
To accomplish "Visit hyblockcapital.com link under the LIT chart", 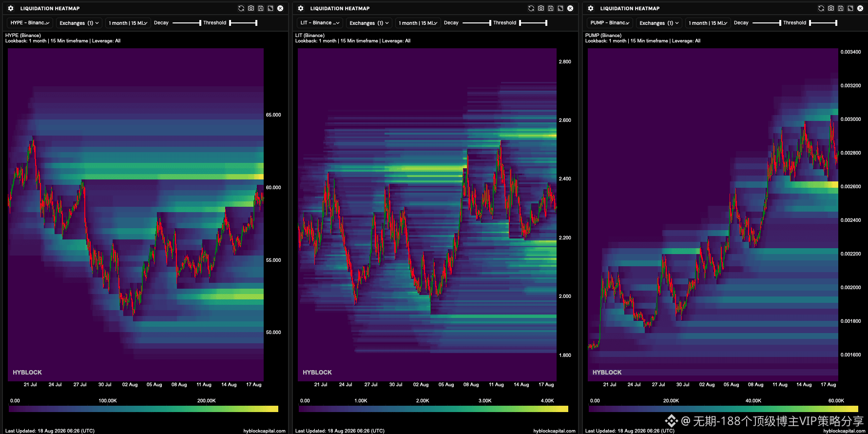I will tap(555, 431).
